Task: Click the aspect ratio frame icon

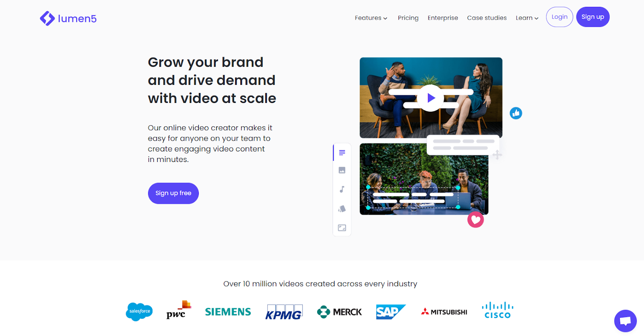Action: [342, 228]
